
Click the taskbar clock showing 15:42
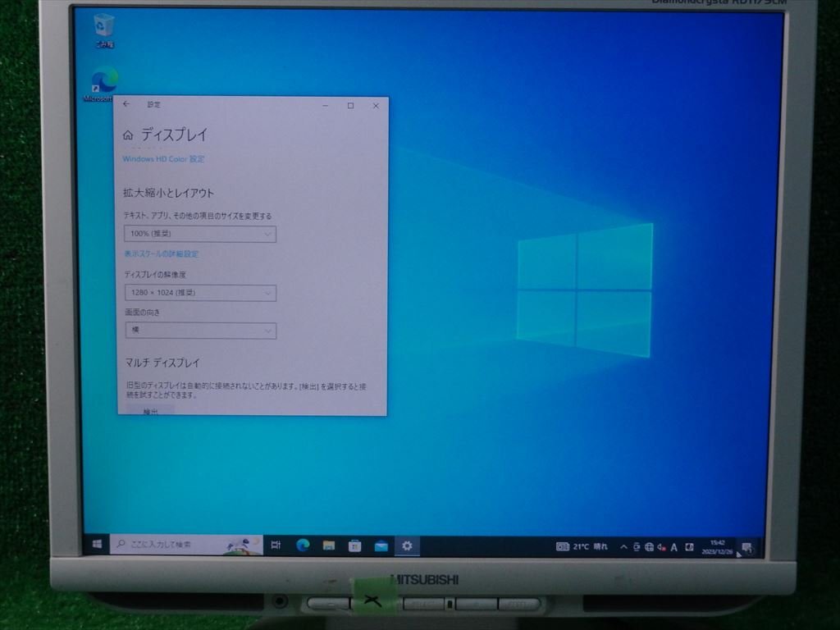click(717, 547)
